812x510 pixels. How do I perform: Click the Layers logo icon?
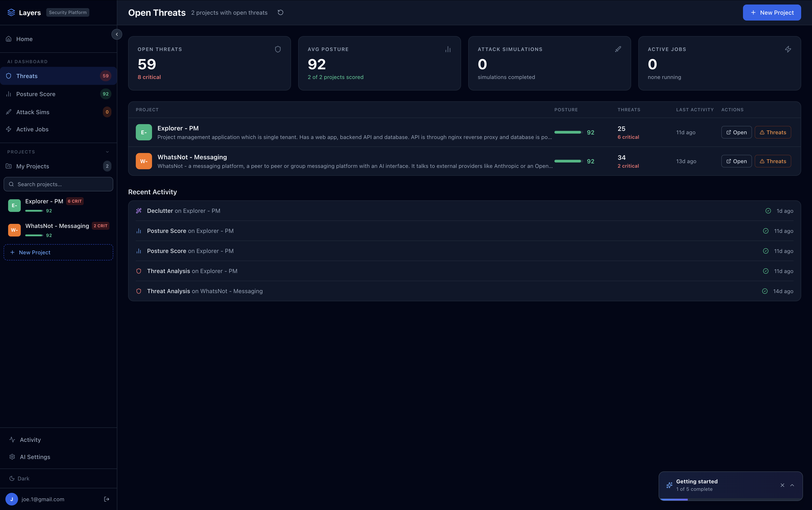pyautogui.click(x=11, y=12)
